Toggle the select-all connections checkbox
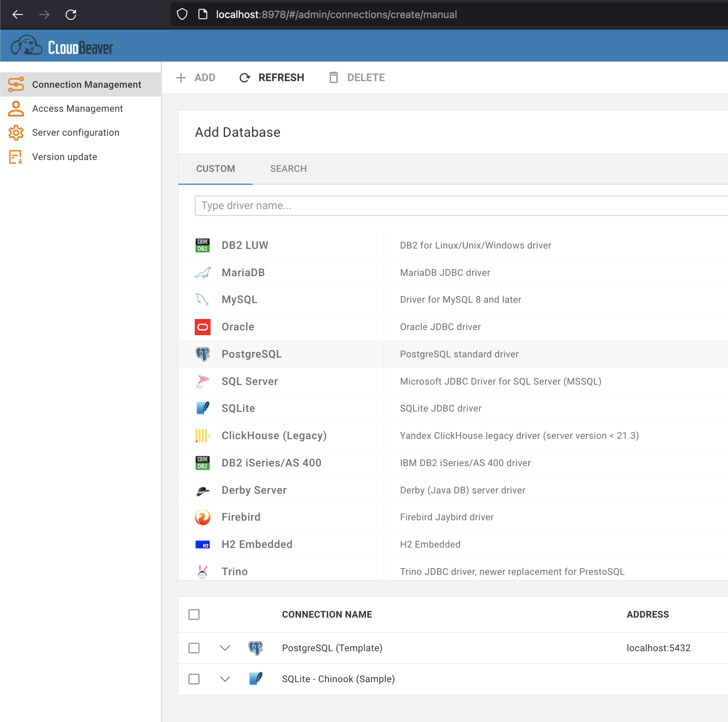Screen dimensions: 728x722 [x=194, y=614]
